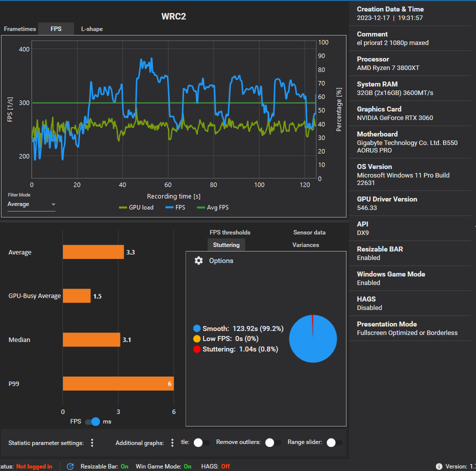Open the Filter Mode Average dropdown

(x=31, y=204)
